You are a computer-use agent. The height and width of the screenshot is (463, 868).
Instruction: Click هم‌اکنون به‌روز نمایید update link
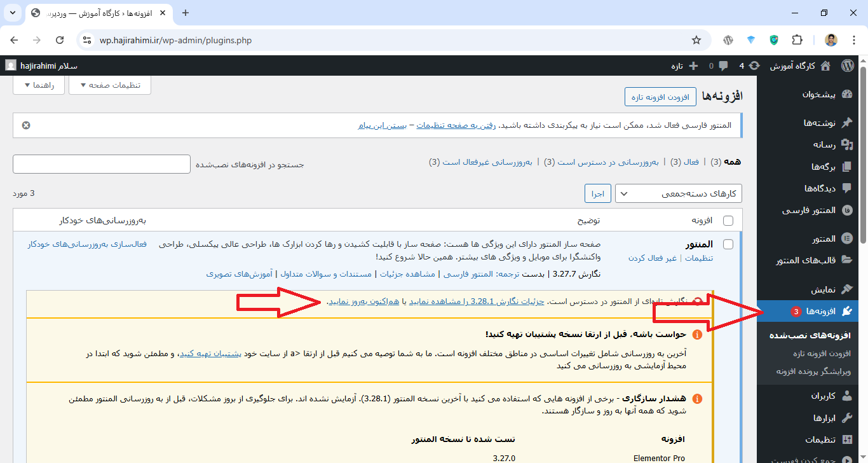tap(363, 301)
